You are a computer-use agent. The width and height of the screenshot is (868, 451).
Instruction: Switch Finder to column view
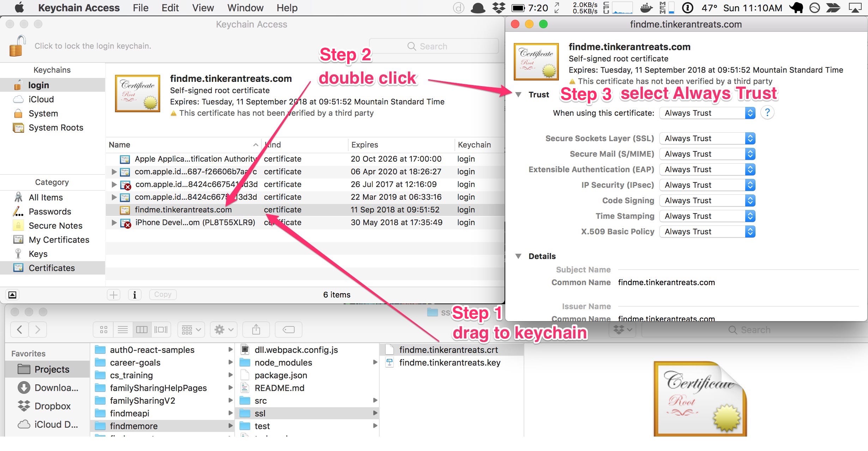pos(142,330)
